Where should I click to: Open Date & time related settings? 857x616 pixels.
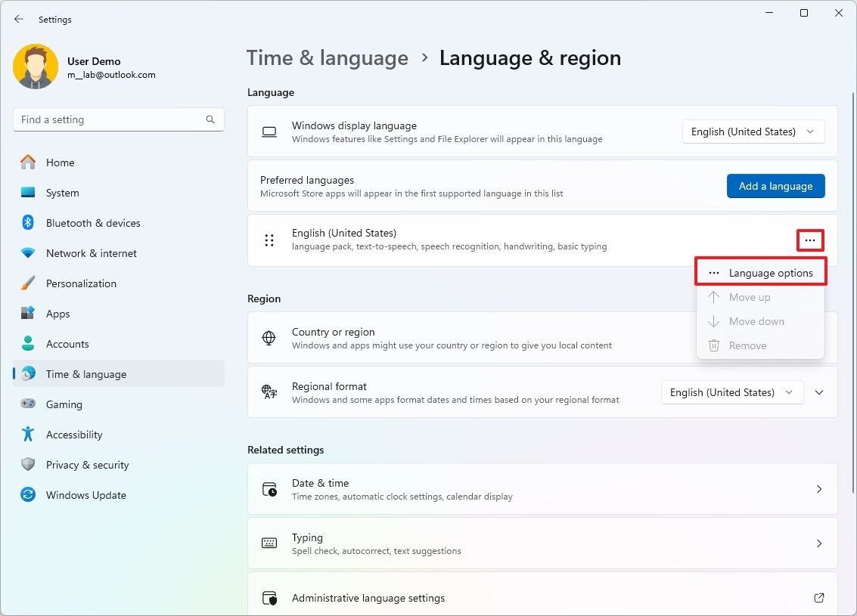[542, 489]
